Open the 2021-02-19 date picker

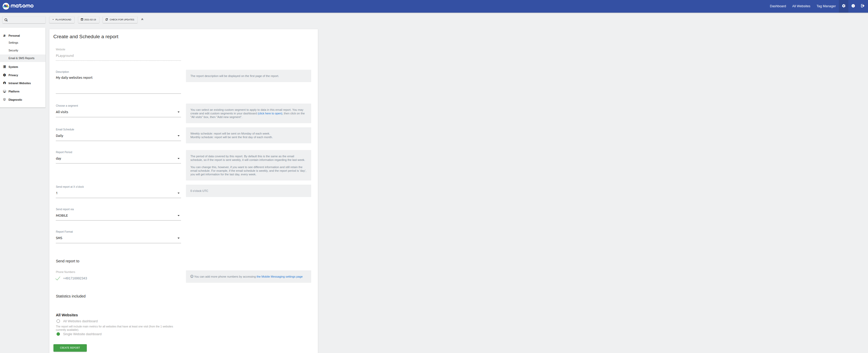point(89,20)
